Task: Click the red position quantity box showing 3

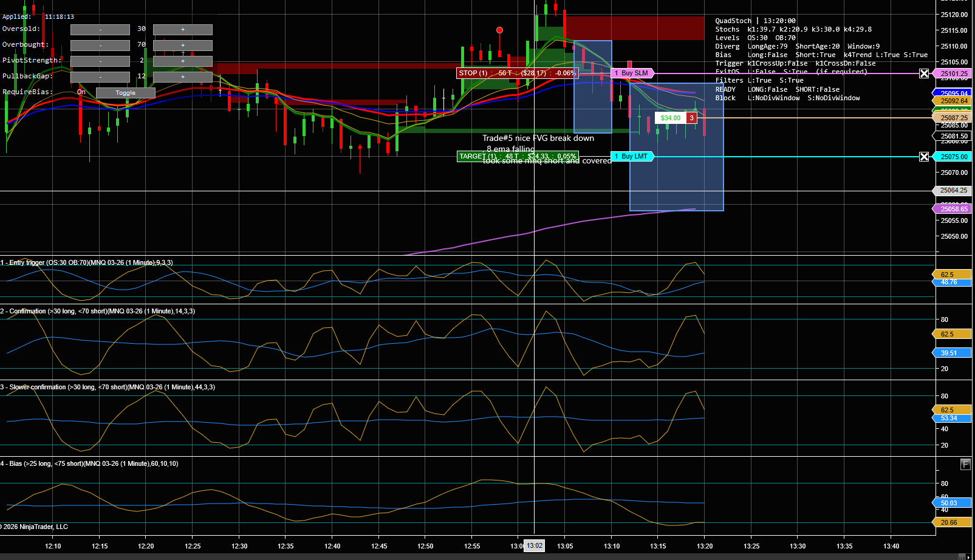Action: [x=691, y=118]
